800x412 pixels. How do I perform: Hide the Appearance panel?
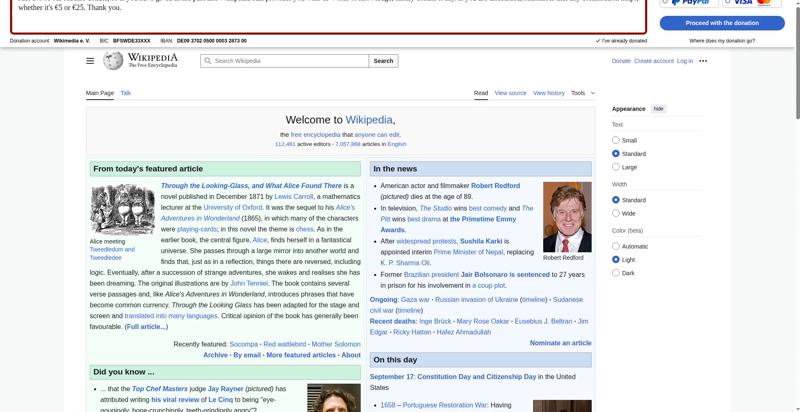[659, 109]
